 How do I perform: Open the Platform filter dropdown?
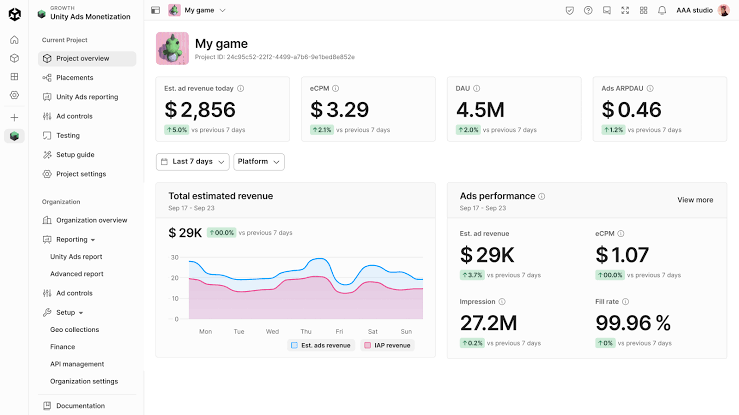pyautogui.click(x=259, y=162)
